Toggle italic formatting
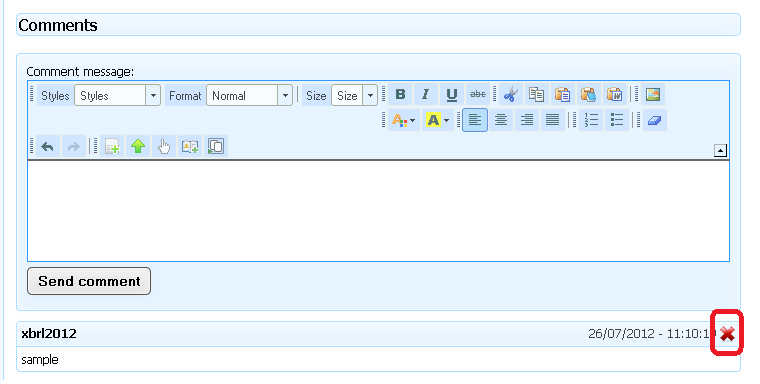Screen dimensions: 760x384 tap(426, 94)
